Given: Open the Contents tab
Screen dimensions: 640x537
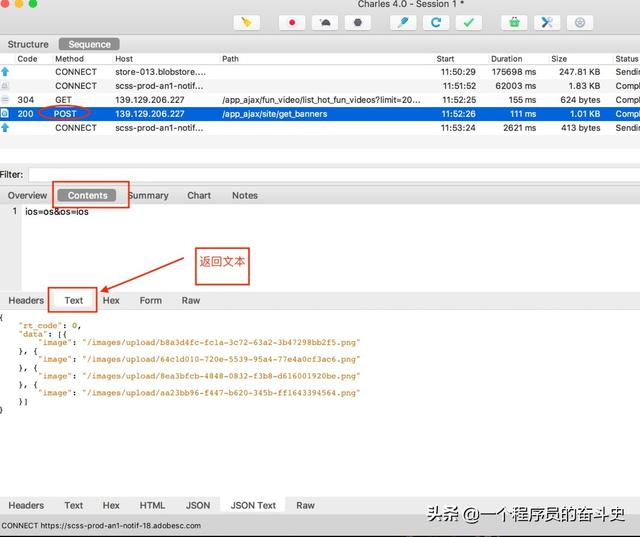Looking at the screenshot, I should pyautogui.click(x=87, y=195).
